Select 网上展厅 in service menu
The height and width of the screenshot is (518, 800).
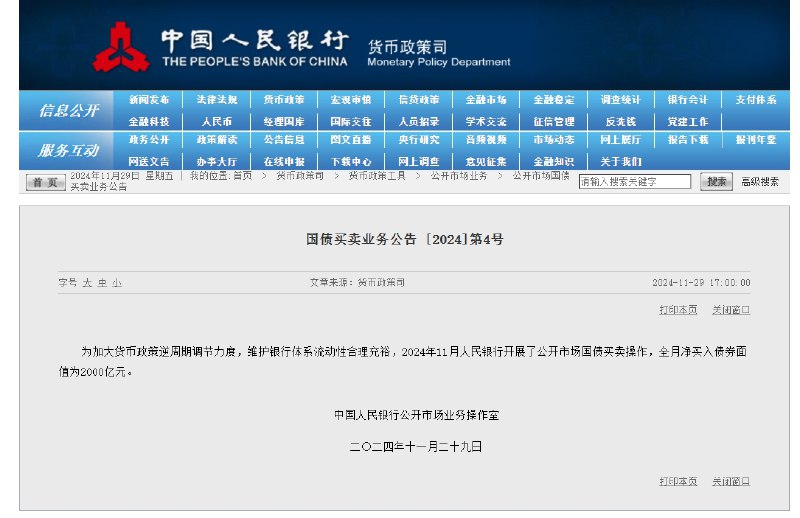point(620,140)
